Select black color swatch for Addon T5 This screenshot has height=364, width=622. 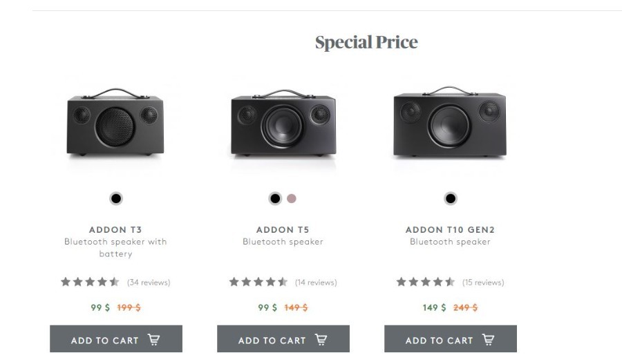click(275, 198)
